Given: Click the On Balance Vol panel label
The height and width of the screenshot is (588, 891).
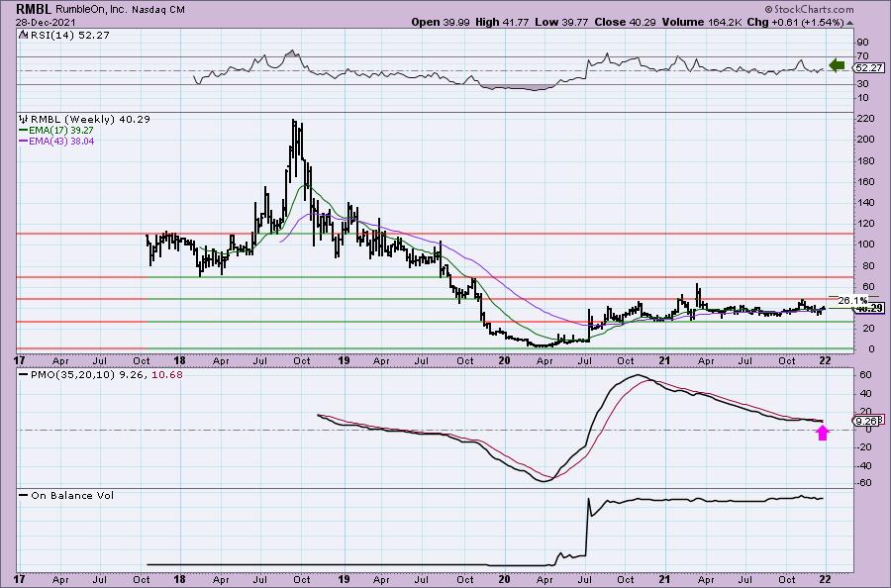Looking at the screenshot, I should 72,495.
